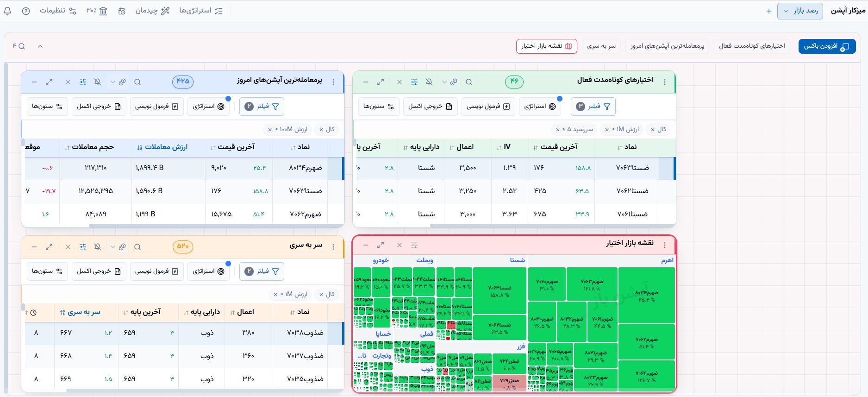Click the red ضفزر729 treemap tile
The height and width of the screenshot is (397, 868).
509,384
